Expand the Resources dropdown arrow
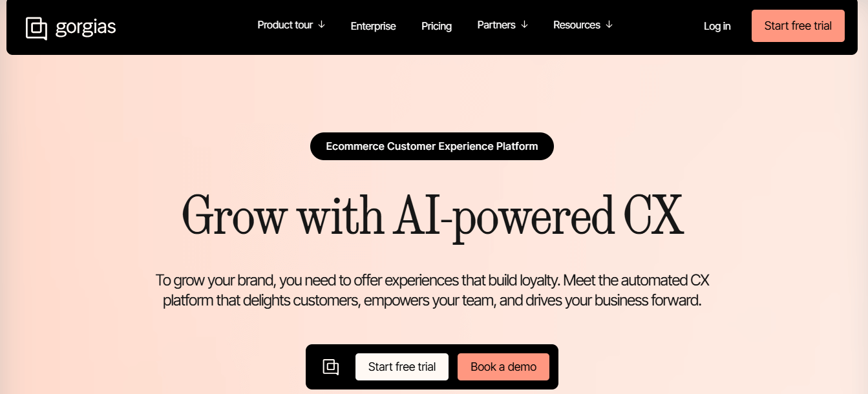868x394 pixels. (608, 25)
